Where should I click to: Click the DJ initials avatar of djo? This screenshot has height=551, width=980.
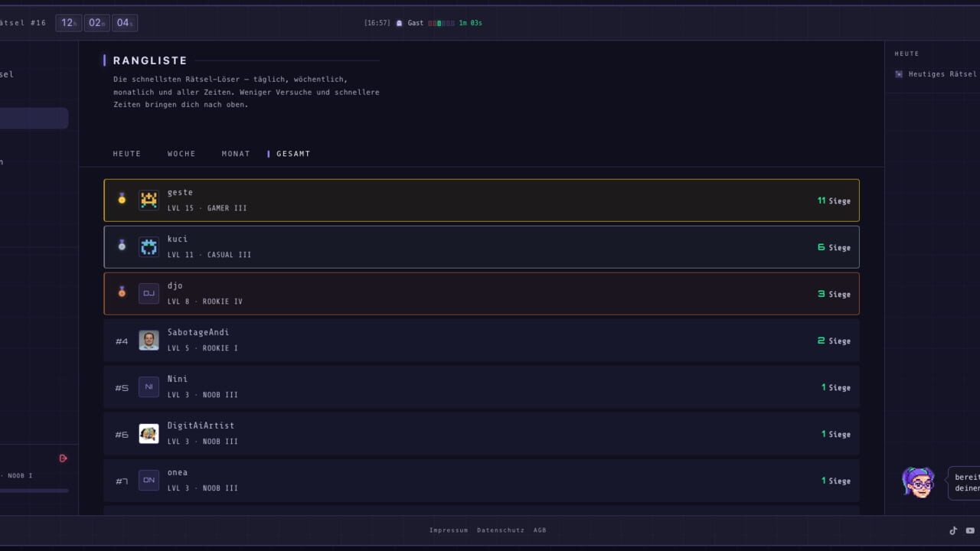149,294
